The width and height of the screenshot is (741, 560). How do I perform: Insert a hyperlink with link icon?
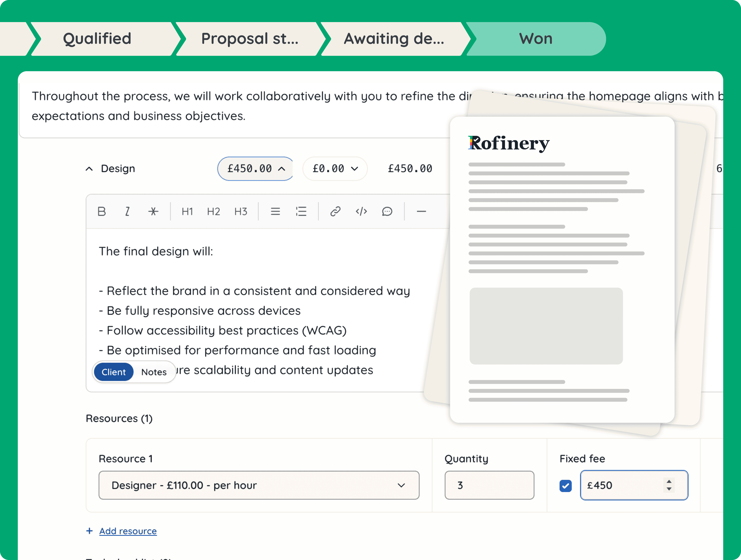[x=335, y=211]
